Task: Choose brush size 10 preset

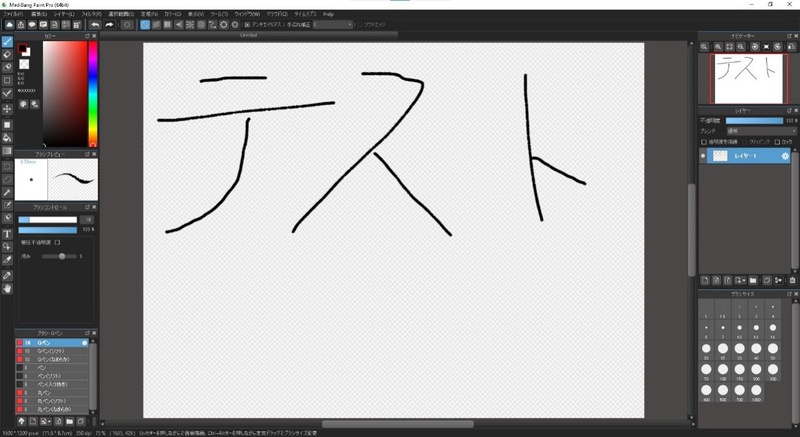Action: tap(740, 330)
